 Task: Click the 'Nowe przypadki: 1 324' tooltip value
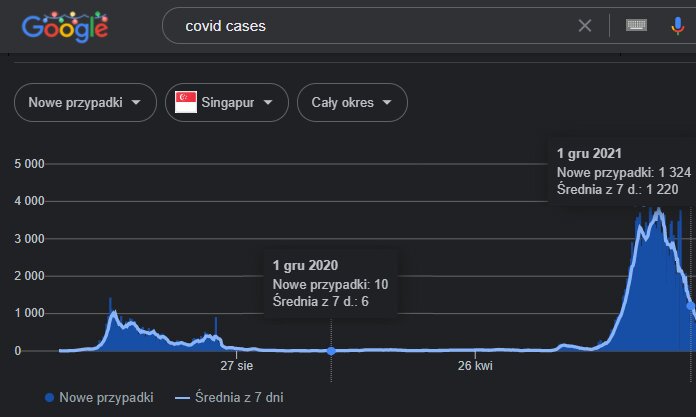click(624, 172)
